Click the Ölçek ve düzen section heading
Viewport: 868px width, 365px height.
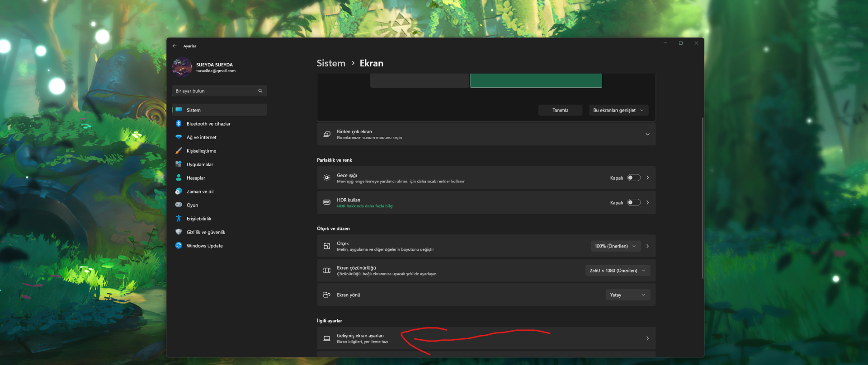[x=333, y=229]
